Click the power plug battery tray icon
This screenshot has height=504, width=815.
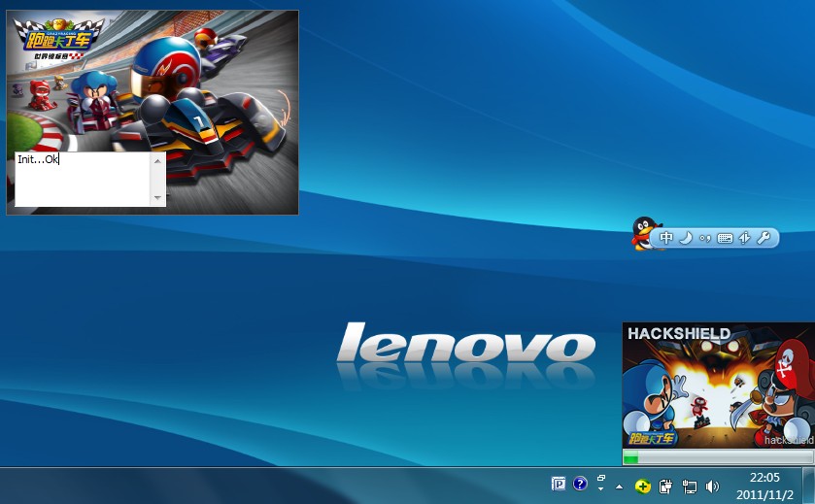(x=665, y=487)
